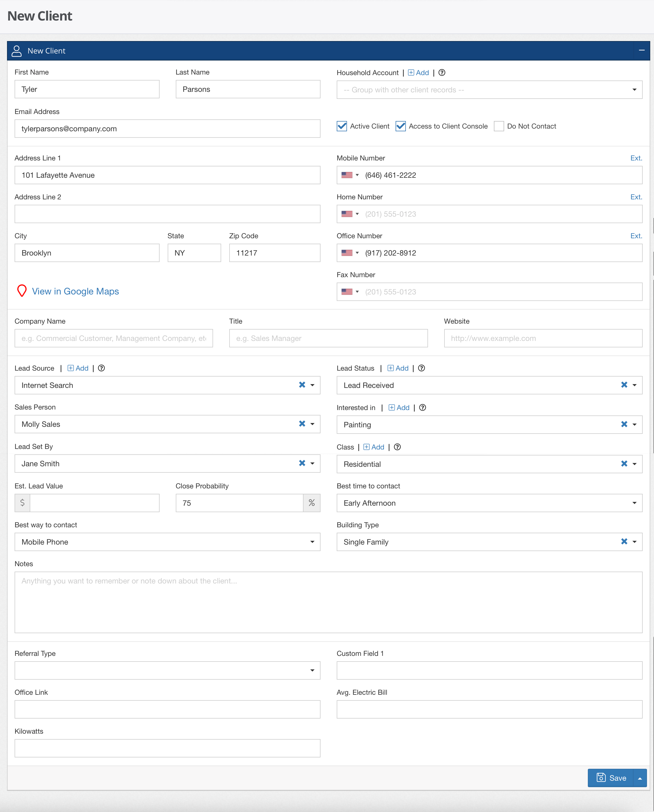Click inside the Notes text area

328,602
